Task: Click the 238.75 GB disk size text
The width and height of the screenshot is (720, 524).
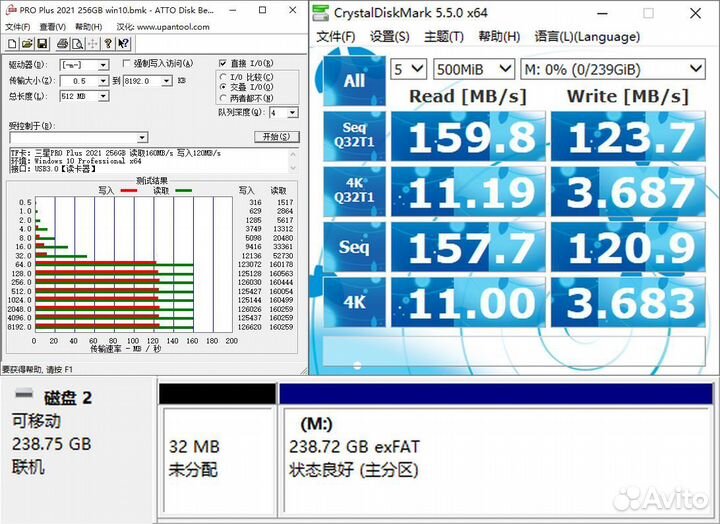Action: [51, 444]
